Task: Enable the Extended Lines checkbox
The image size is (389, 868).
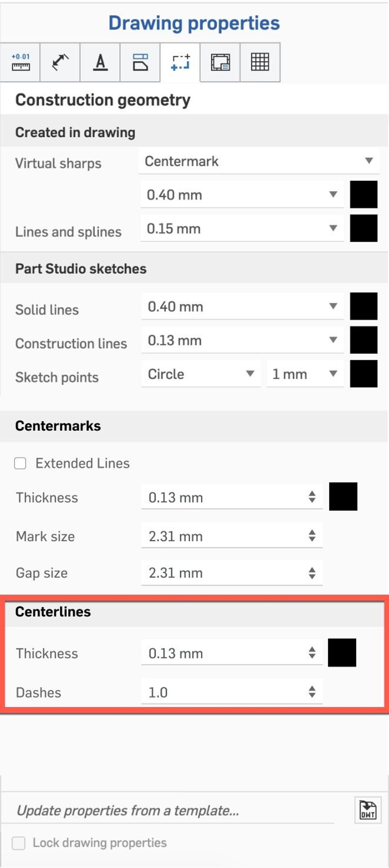Action: [20, 463]
